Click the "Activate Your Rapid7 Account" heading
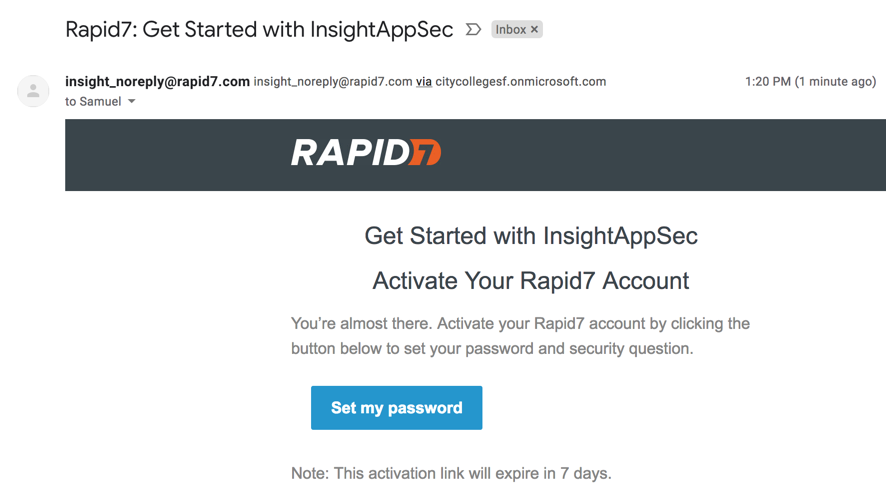The image size is (886, 496). (x=531, y=281)
